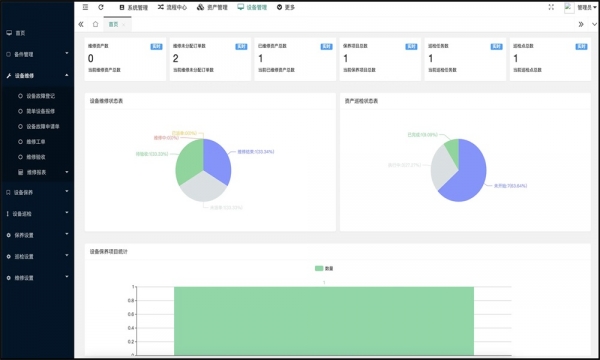The height and width of the screenshot is (360, 600).
Task: Click 实时 badge on 已维修资产总数 card
Action: click(x=326, y=47)
